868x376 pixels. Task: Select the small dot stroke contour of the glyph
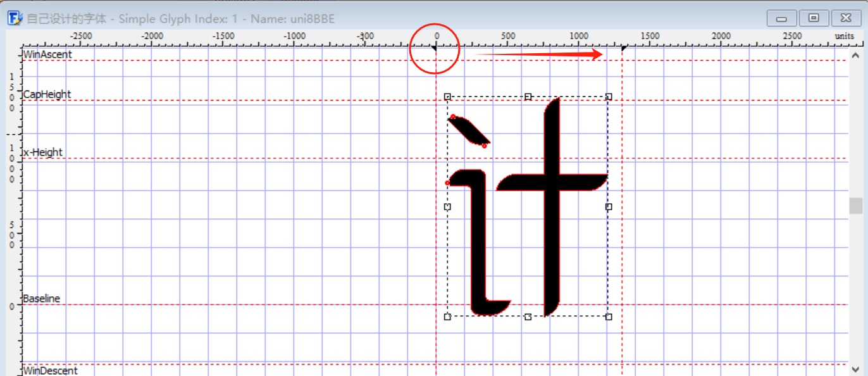click(x=469, y=130)
